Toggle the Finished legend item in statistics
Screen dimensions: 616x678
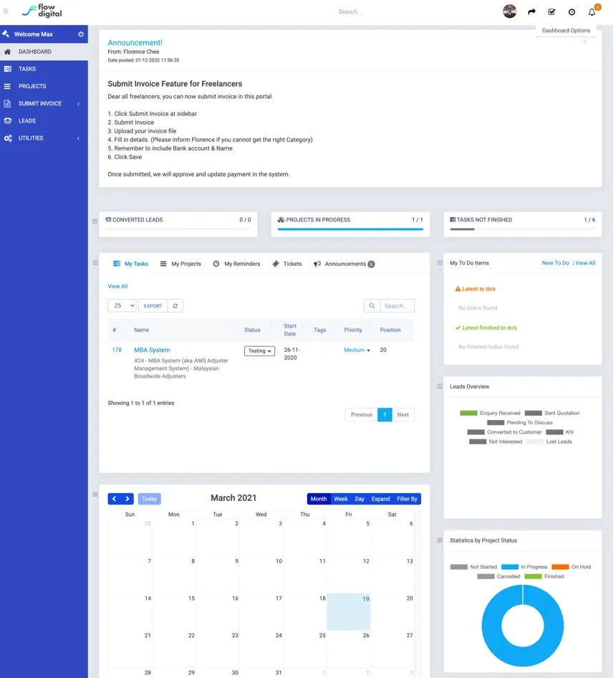click(x=544, y=576)
